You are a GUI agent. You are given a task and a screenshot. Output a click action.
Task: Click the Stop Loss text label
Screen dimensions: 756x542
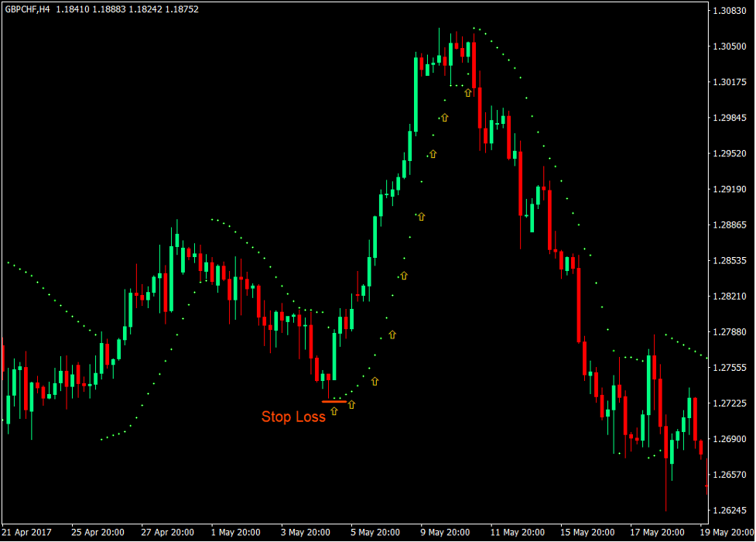294,417
